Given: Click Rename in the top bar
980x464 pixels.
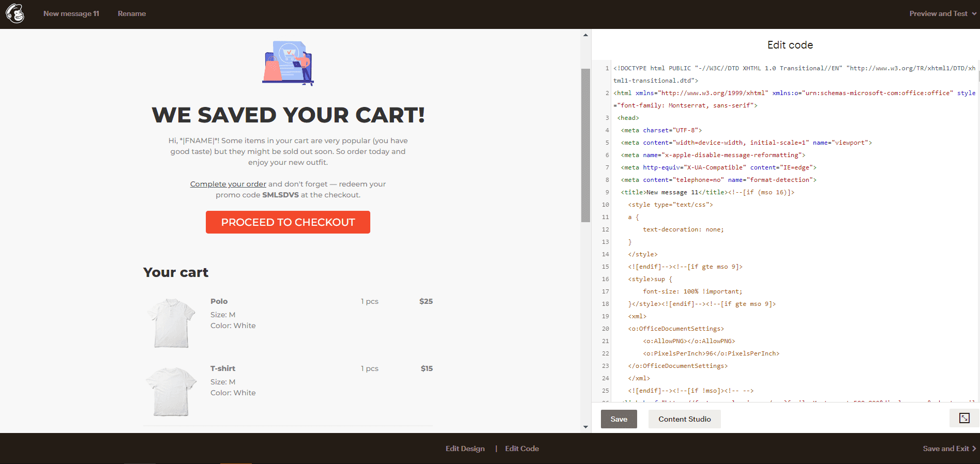Looking at the screenshot, I should [131, 14].
